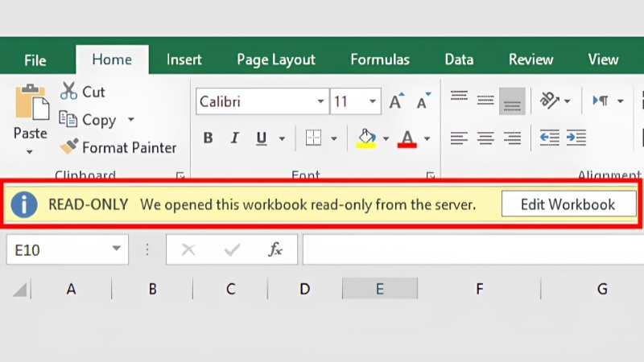This screenshot has height=362, width=644.
Task: Click the Paste clipboard icon
Action: pyautogui.click(x=31, y=101)
